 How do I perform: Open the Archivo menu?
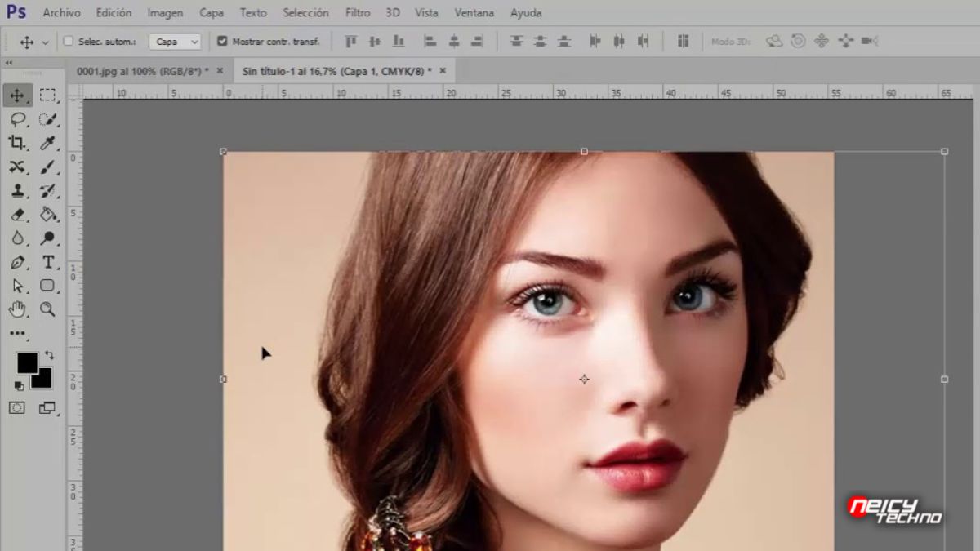pos(61,13)
